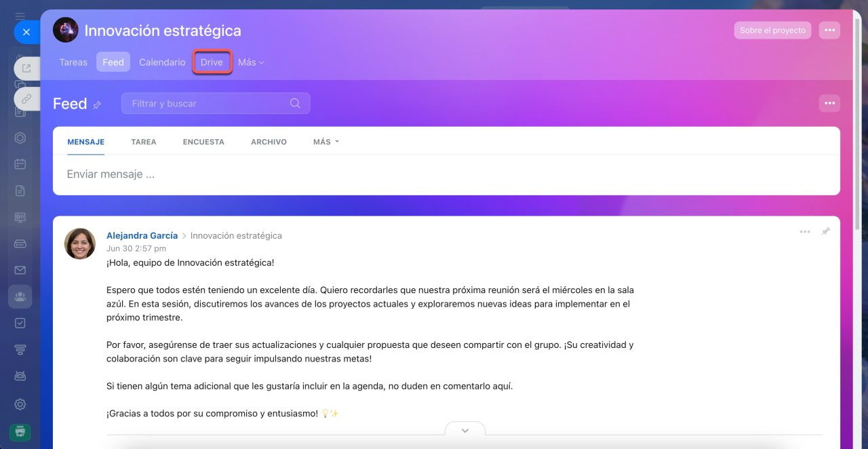Select the Workgroups people icon in sidebar
The width and height of the screenshot is (868, 449).
[20, 296]
